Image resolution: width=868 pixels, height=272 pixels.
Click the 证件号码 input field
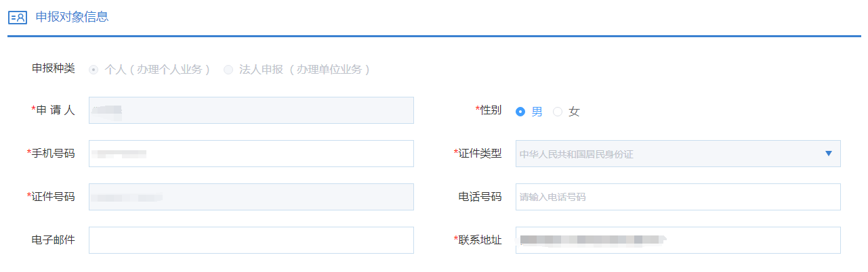251,197
